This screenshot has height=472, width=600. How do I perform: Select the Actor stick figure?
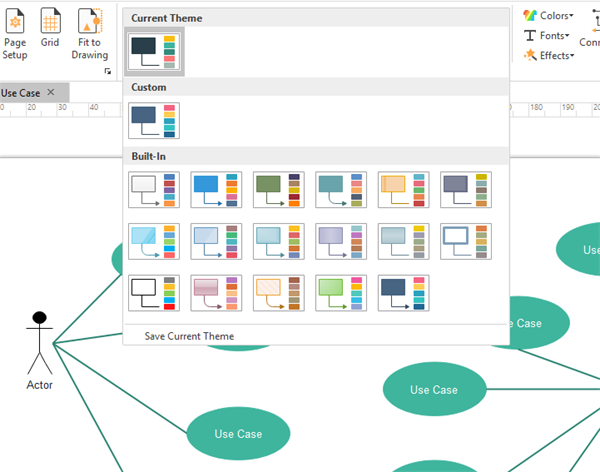39,343
